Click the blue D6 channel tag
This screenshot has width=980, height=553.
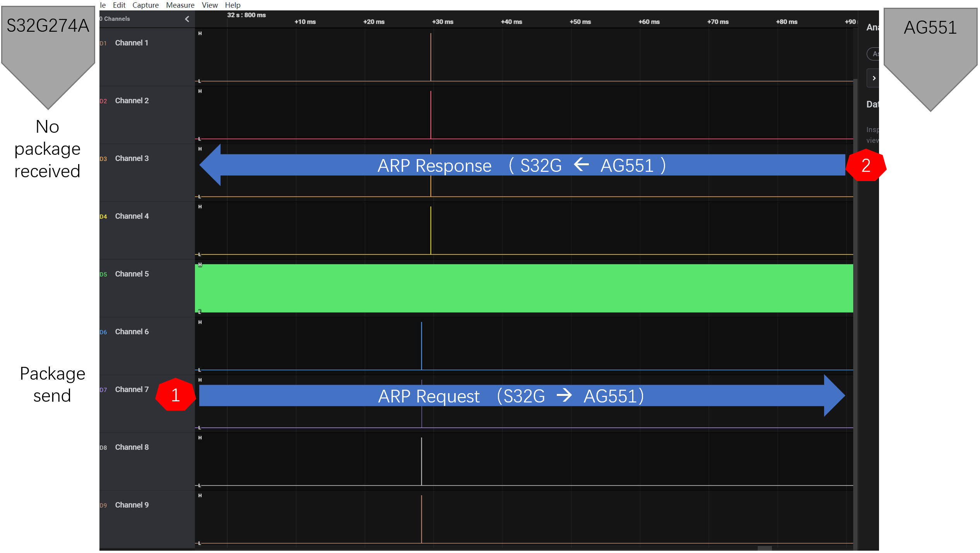coord(103,332)
